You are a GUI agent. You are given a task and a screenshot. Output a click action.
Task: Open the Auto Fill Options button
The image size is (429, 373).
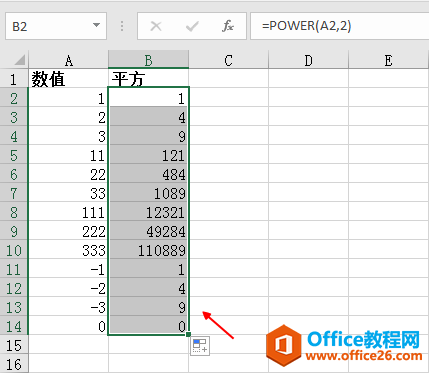(200, 346)
